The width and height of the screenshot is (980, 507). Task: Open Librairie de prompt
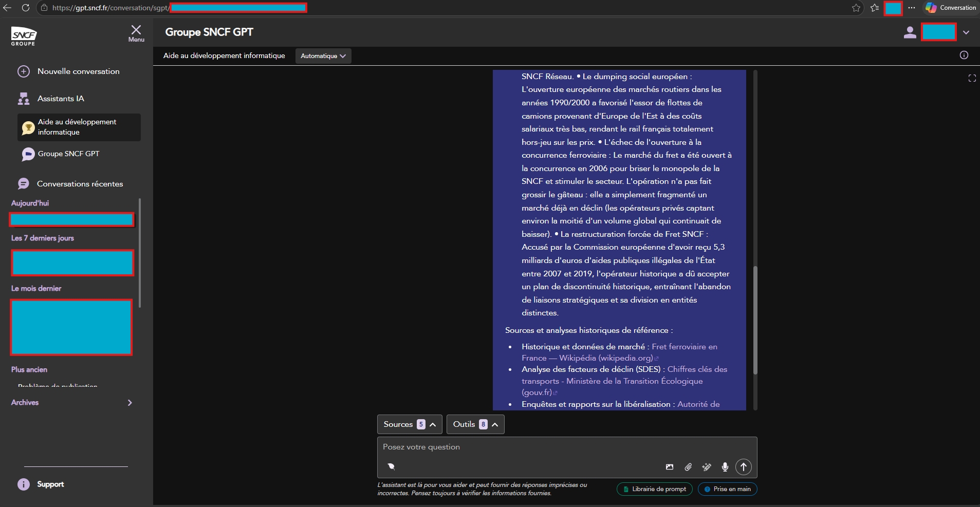[654, 489]
